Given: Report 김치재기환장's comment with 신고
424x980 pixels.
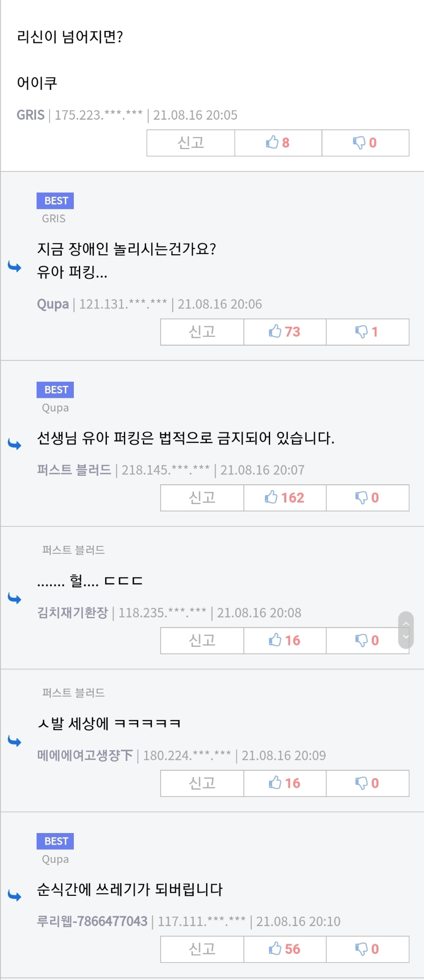Looking at the screenshot, I should pyautogui.click(x=202, y=640).
